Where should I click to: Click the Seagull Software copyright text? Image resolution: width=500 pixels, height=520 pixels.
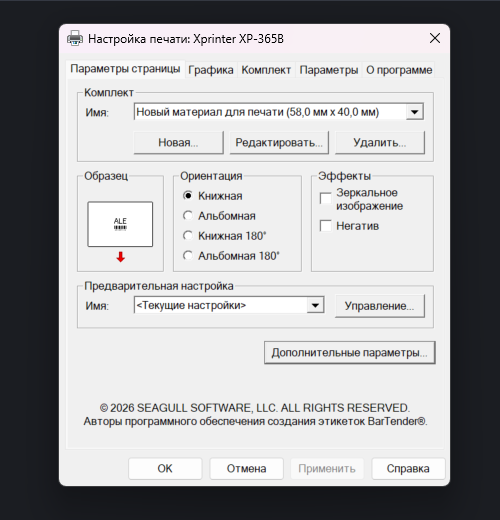255,408
